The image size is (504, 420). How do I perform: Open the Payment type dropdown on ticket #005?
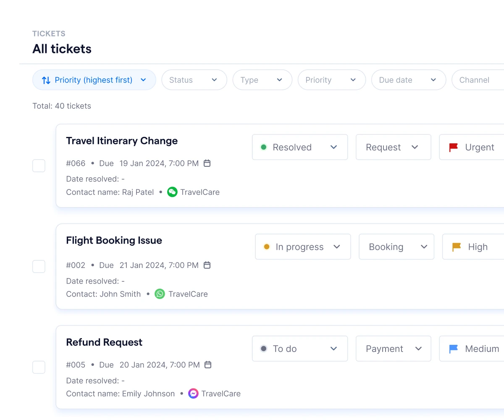394,349
